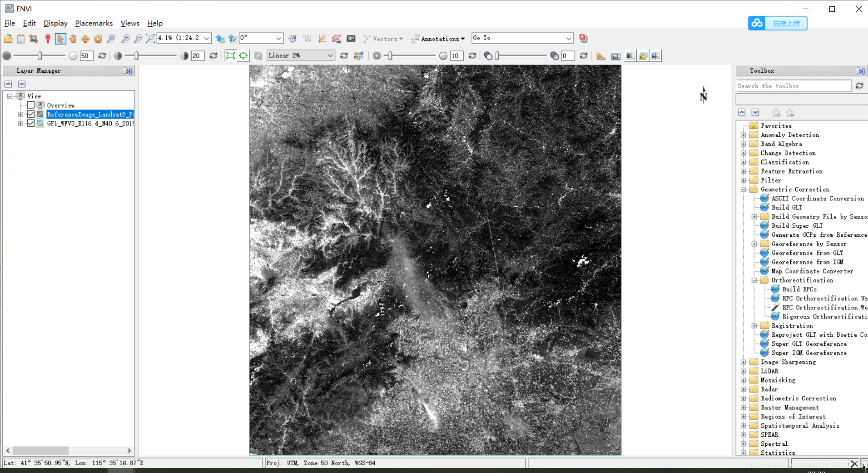The height and width of the screenshot is (473, 868).
Task: Open the Mensuration ruler tool
Action: [601, 56]
